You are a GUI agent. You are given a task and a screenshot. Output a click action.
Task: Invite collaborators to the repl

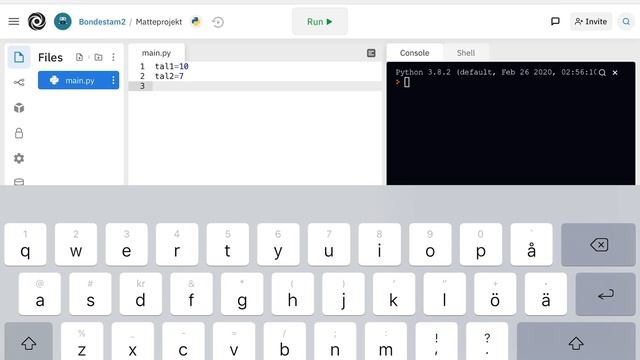[591, 21]
